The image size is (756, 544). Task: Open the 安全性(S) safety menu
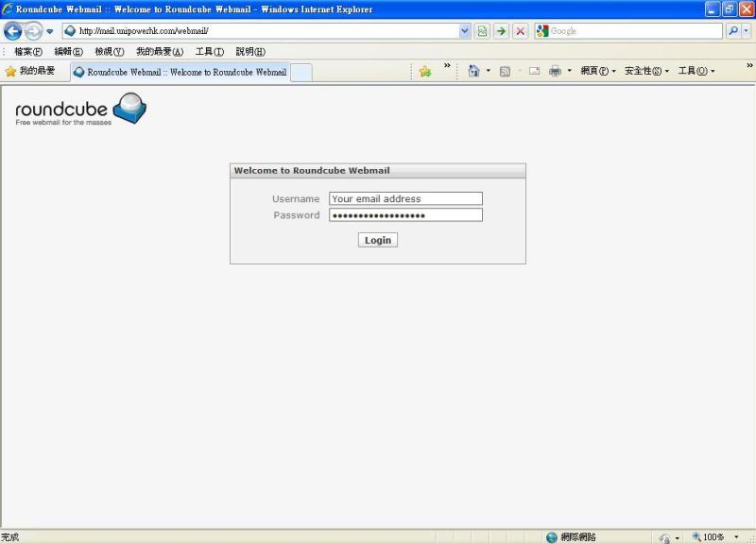646,71
